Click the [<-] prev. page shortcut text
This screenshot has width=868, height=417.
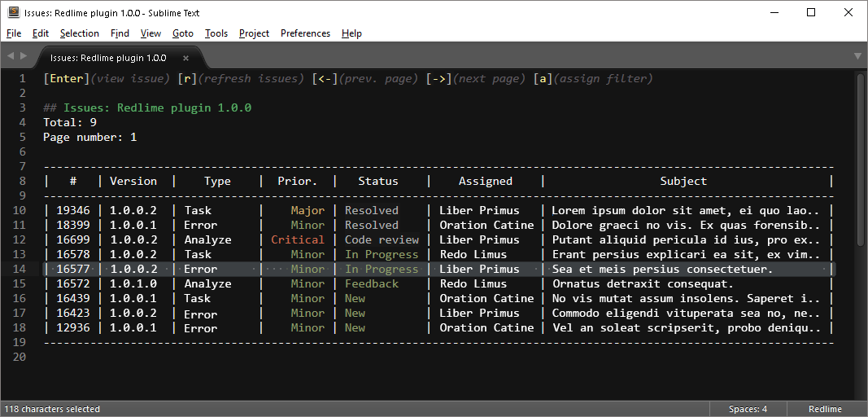365,79
